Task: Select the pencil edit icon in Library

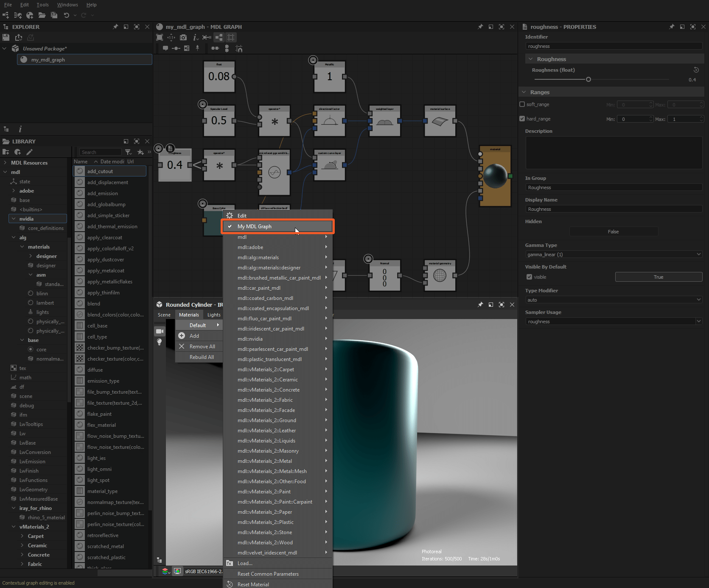Action: click(x=29, y=152)
